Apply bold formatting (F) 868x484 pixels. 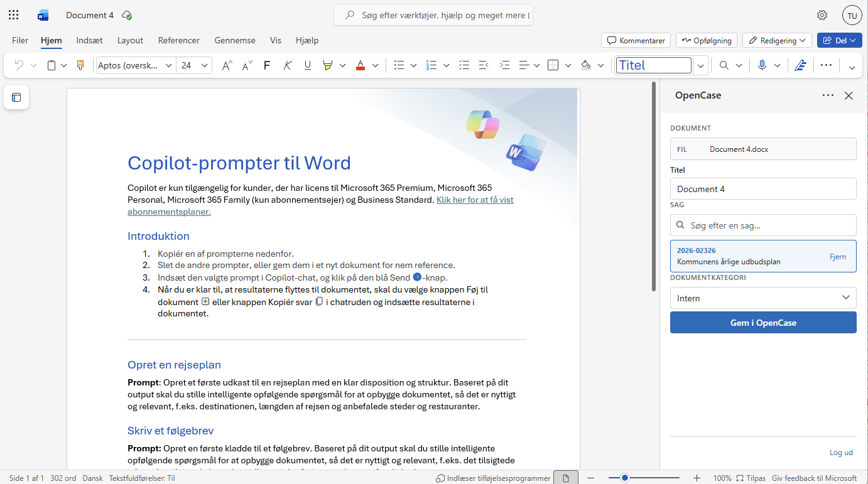coord(267,65)
